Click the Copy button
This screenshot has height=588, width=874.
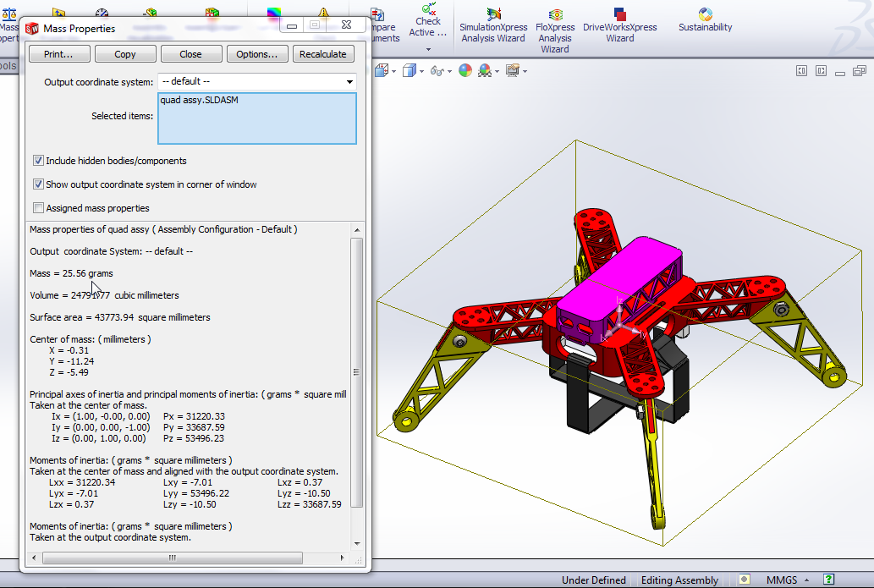(125, 54)
